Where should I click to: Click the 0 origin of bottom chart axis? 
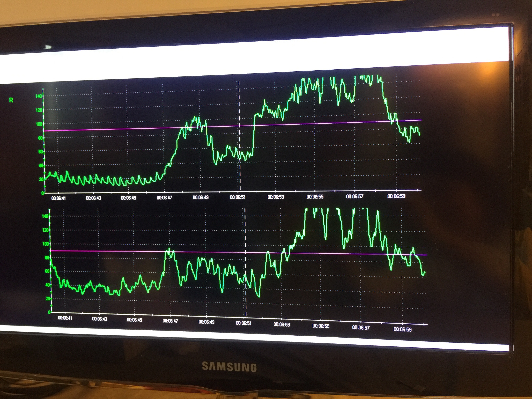(49, 312)
